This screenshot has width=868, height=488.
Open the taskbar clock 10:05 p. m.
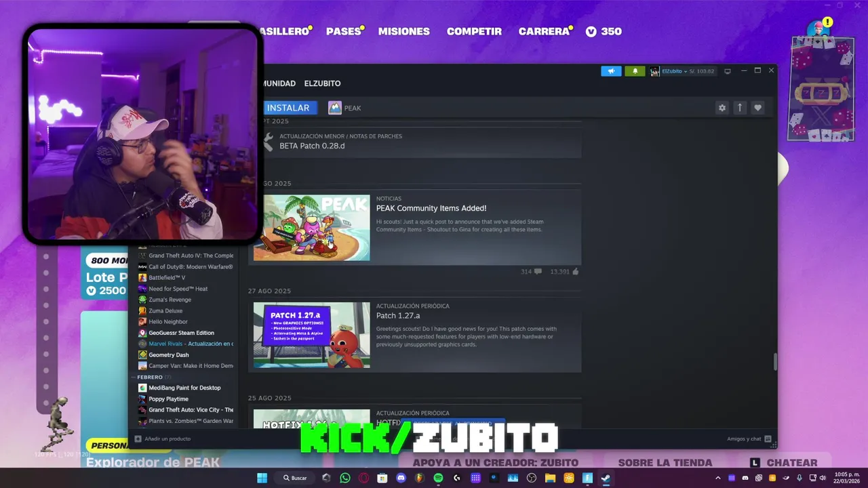(x=848, y=478)
